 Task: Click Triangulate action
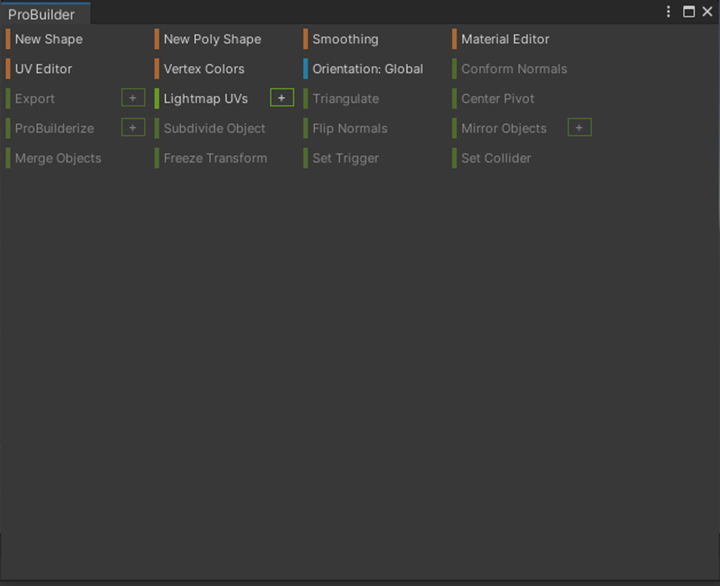(345, 99)
